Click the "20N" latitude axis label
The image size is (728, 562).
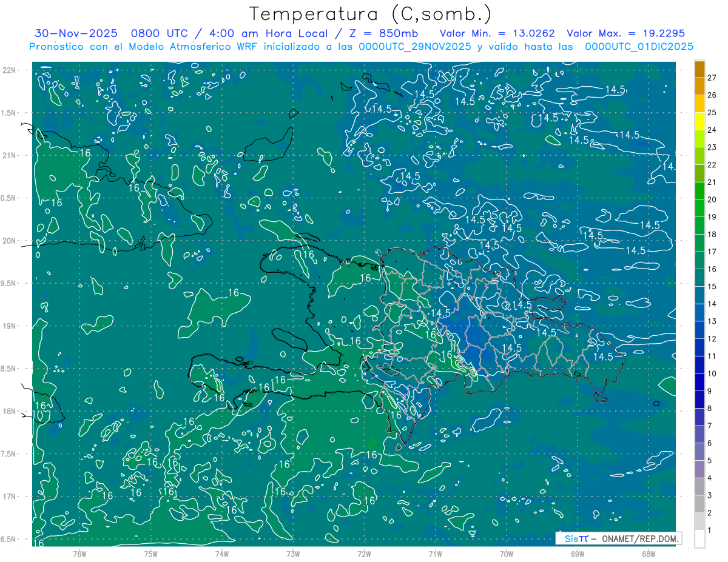tap(10, 241)
